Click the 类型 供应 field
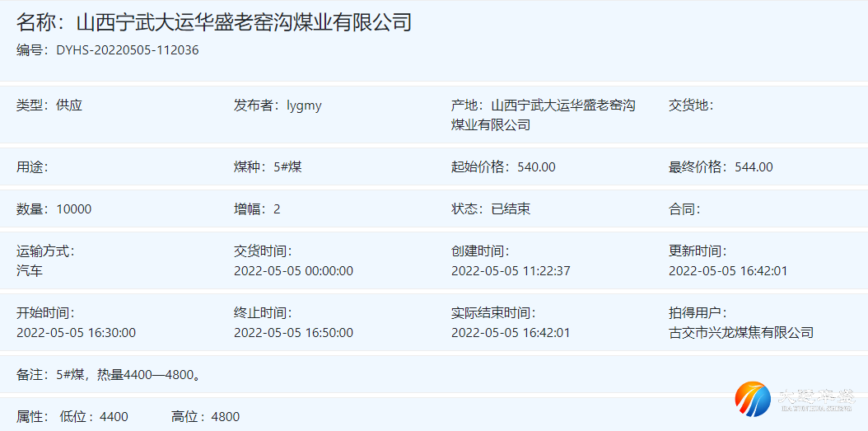The image size is (868, 431). click(49, 105)
